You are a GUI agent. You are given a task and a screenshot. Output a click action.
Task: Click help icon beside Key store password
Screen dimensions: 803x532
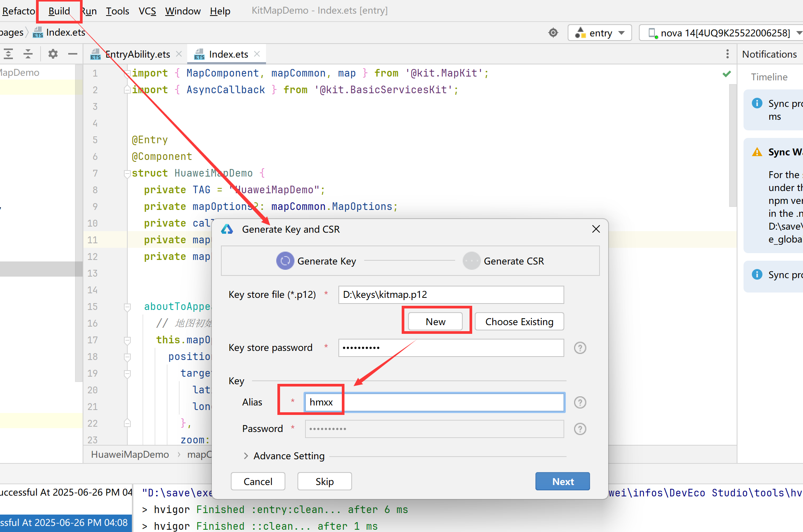(580, 348)
